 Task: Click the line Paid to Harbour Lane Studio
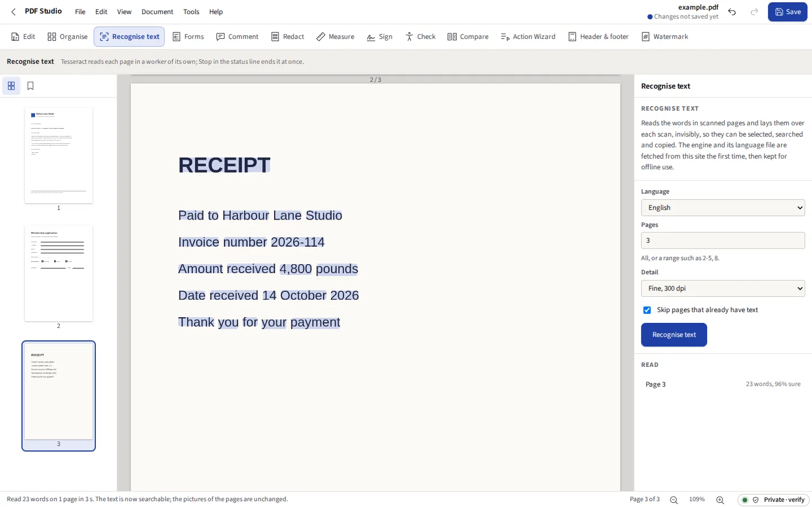(260, 216)
